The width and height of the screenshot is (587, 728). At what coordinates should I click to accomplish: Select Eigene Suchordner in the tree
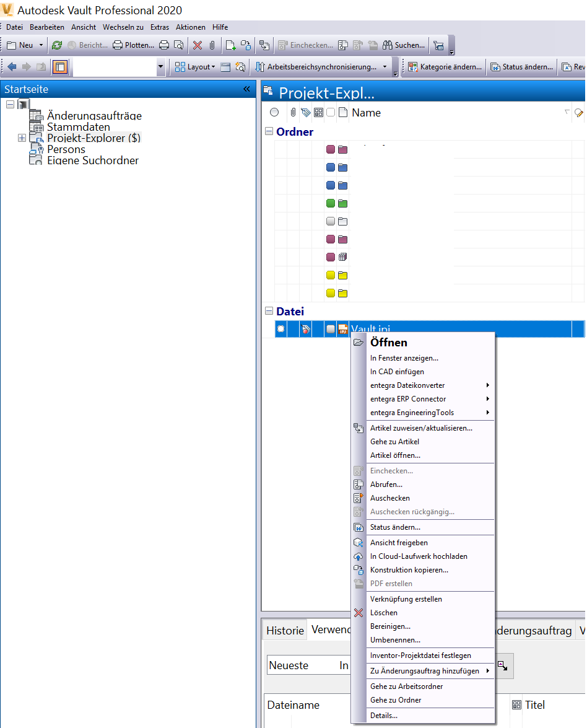93,160
